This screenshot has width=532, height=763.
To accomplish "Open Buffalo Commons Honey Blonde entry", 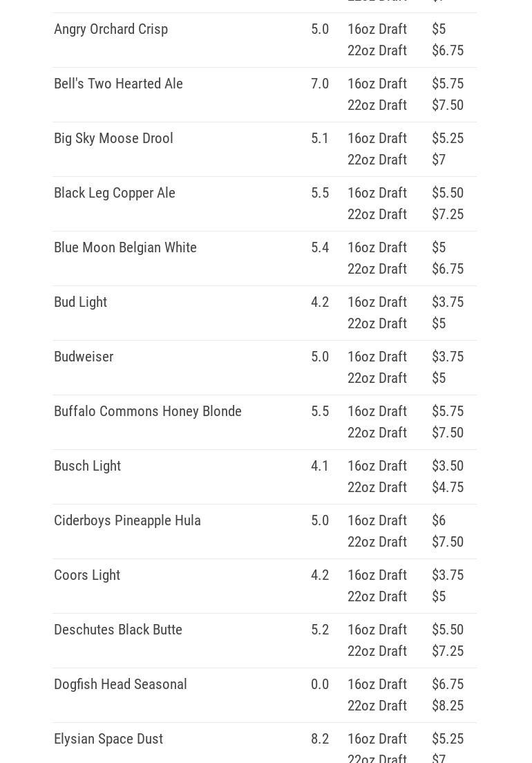I will click(148, 411).
